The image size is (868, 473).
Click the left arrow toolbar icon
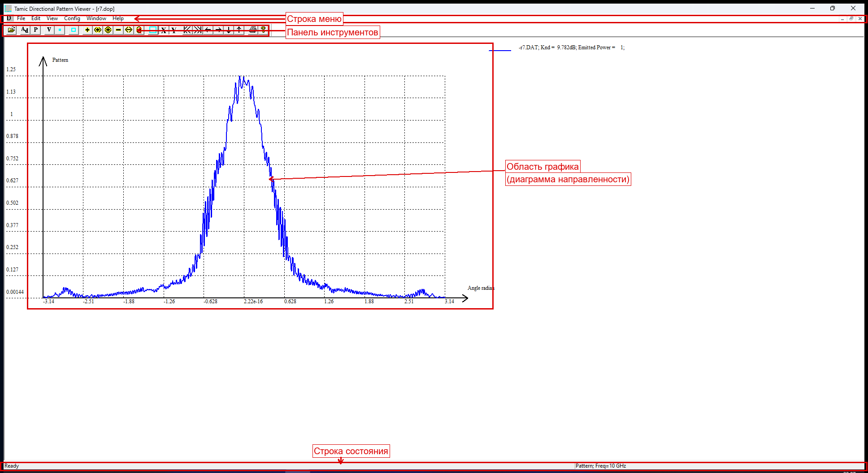(208, 30)
